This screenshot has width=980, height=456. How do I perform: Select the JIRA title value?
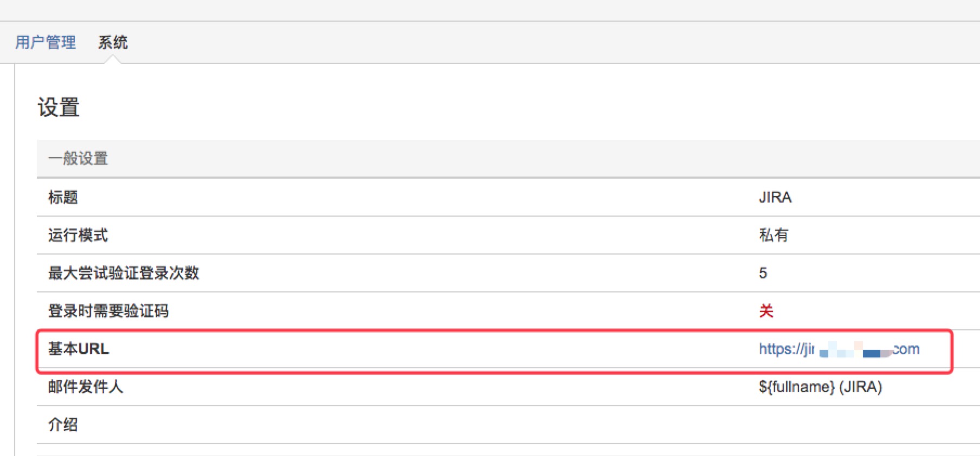point(775,197)
